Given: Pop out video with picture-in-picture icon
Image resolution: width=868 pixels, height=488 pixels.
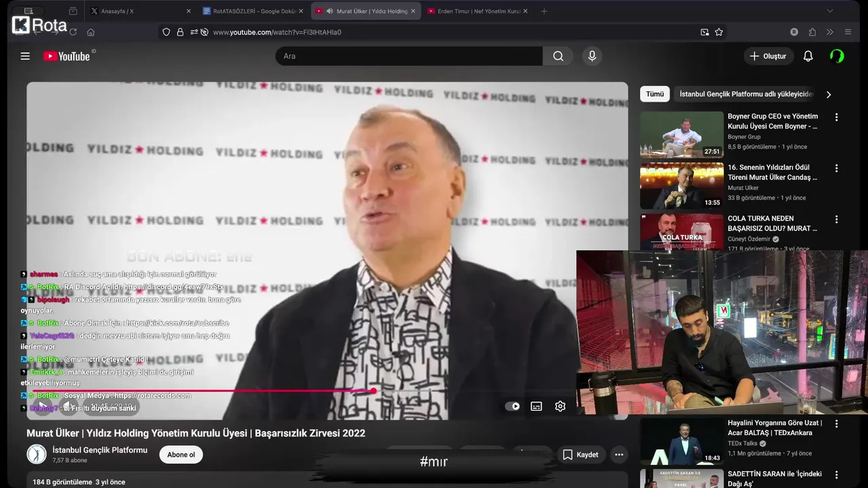Looking at the screenshot, I should point(705,32).
